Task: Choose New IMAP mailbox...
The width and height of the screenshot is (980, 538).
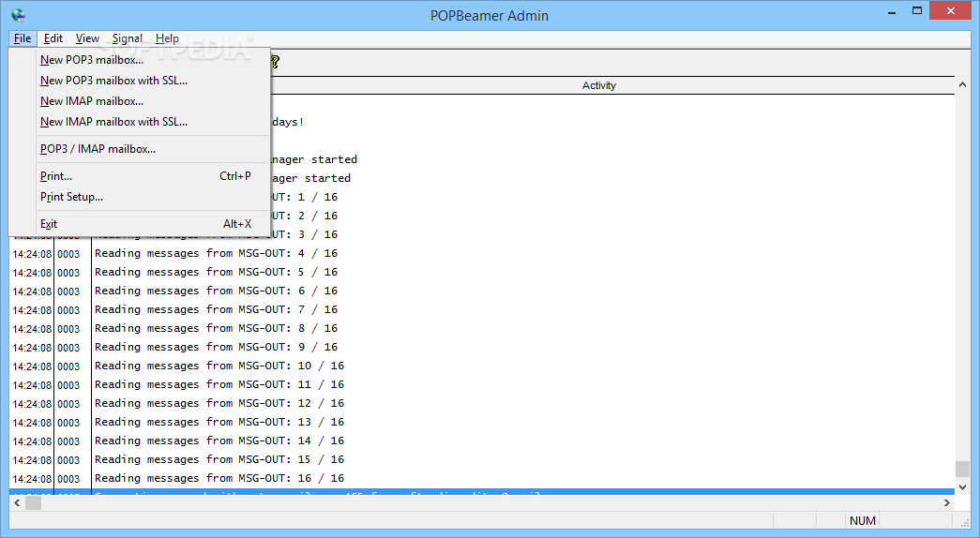Action: click(140, 101)
